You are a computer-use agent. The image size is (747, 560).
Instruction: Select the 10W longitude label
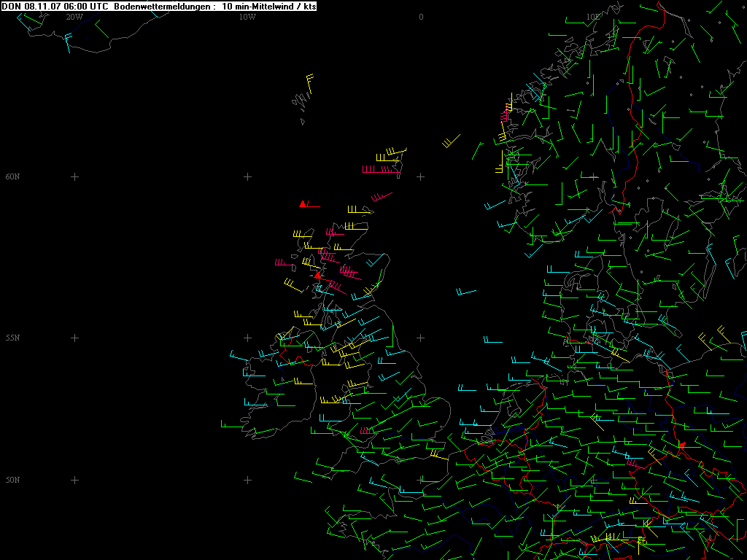point(247,17)
